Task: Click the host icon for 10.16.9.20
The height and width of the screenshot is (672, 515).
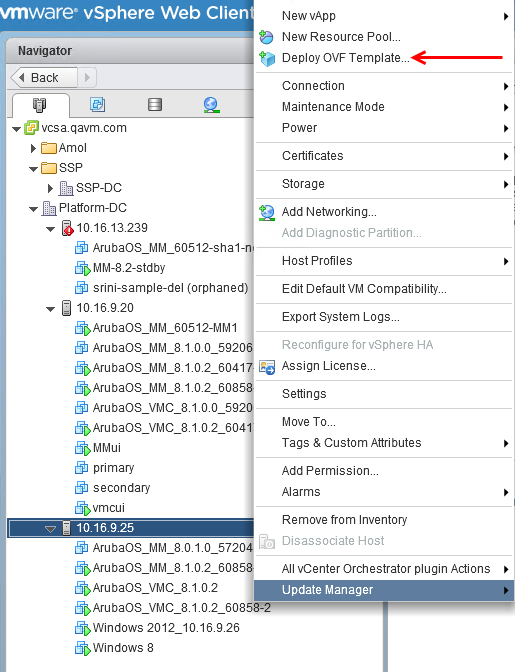Action: pyautogui.click(x=66, y=308)
